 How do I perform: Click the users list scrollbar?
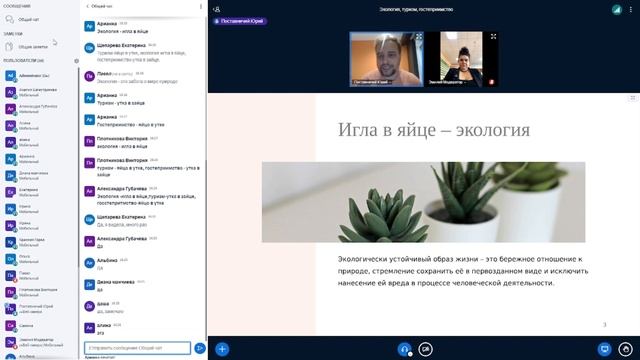click(x=78, y=167)
